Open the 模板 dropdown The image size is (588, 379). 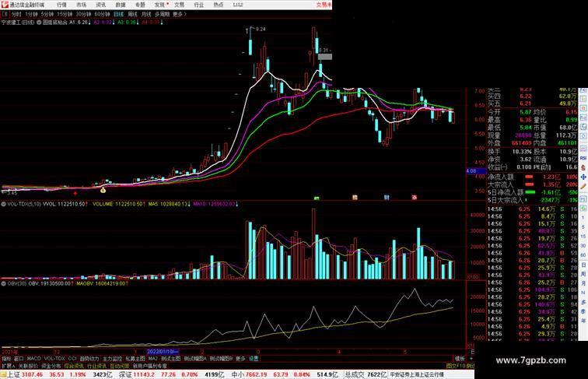[x=460, y=359]
